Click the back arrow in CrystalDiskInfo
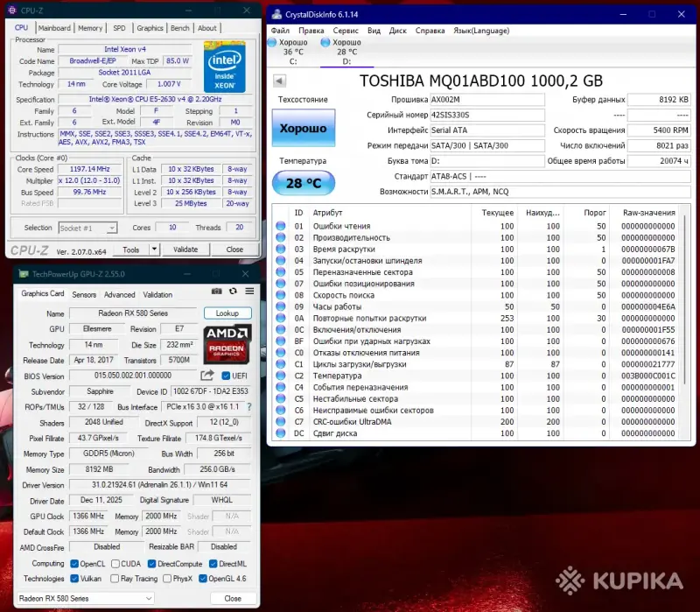The height and width of the screenshot is (612, 700). (x=278, y=80)
